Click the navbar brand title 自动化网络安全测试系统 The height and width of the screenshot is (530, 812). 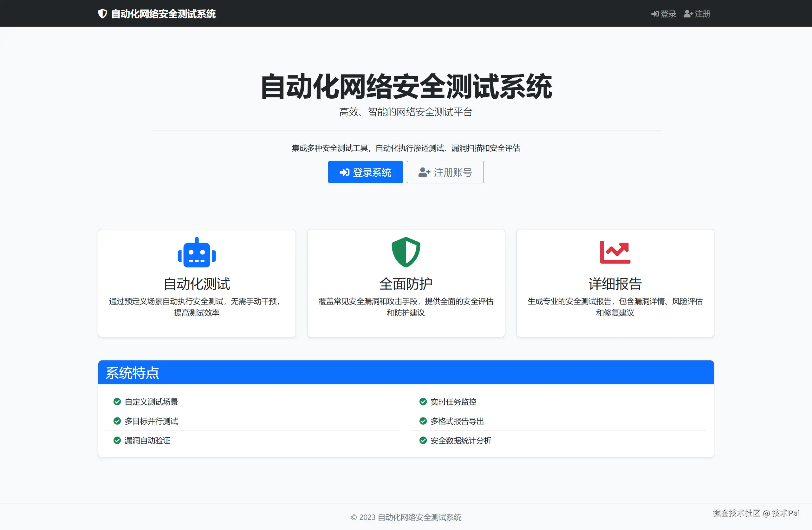click(163, 14)
